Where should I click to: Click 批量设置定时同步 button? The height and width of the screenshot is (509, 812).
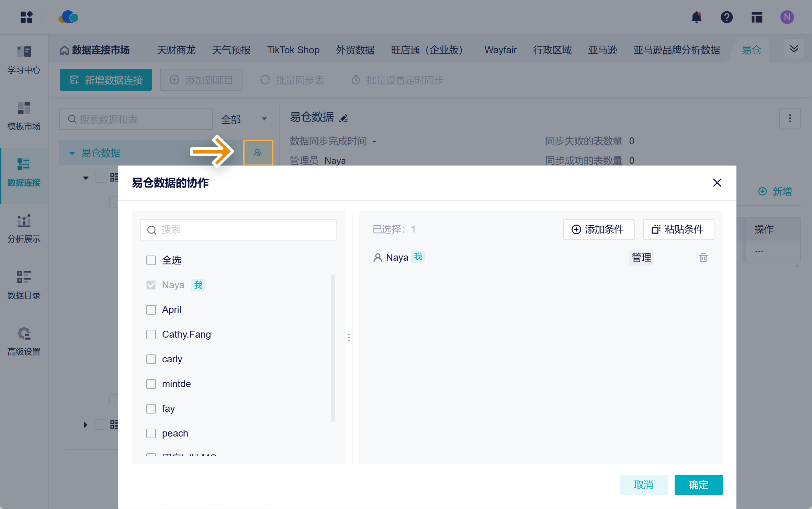pos(397,80)
